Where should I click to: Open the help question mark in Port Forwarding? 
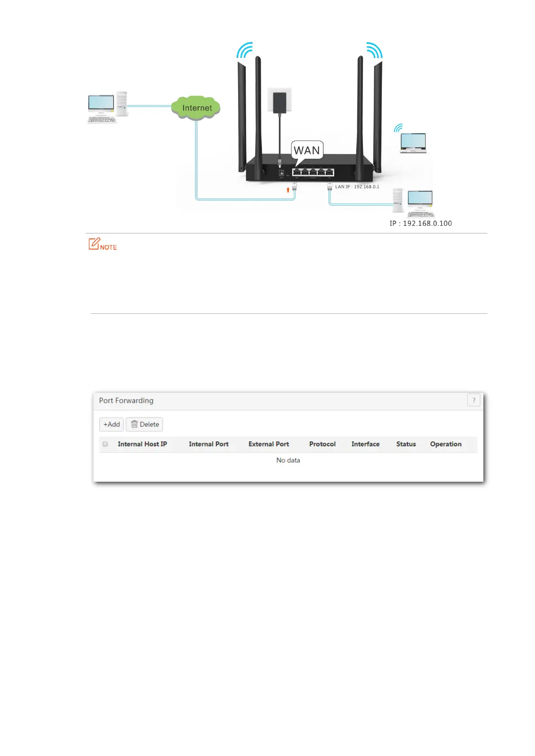tap(473, 400)
